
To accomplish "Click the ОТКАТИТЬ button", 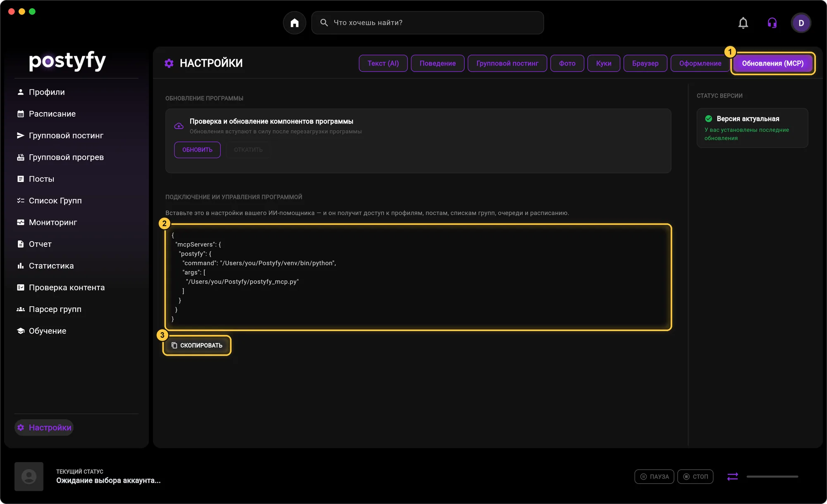I will coord(248,150).
